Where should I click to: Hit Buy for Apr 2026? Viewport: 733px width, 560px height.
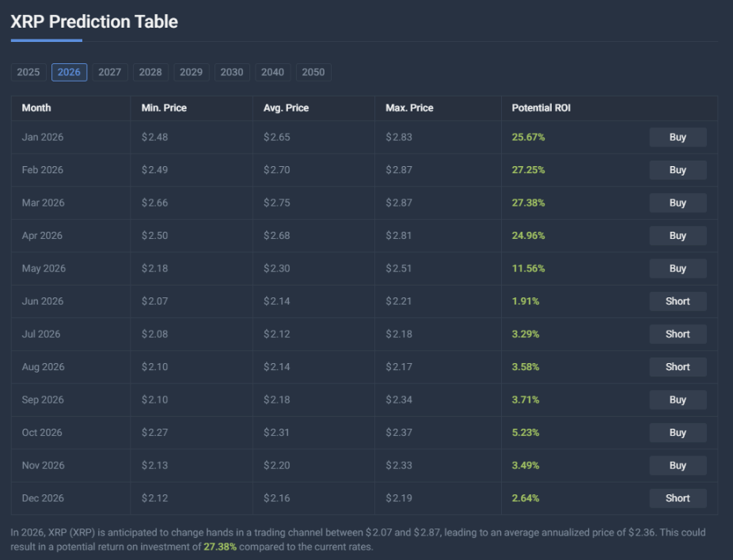[678, 236]
